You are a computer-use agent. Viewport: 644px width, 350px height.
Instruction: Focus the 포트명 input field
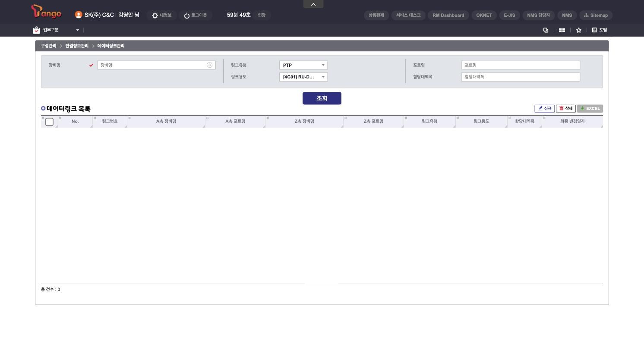coord(521,65)
